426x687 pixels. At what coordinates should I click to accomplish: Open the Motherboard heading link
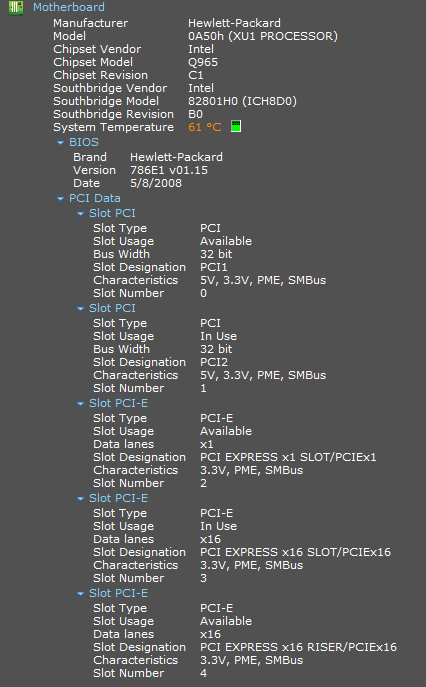pos(69,7)
